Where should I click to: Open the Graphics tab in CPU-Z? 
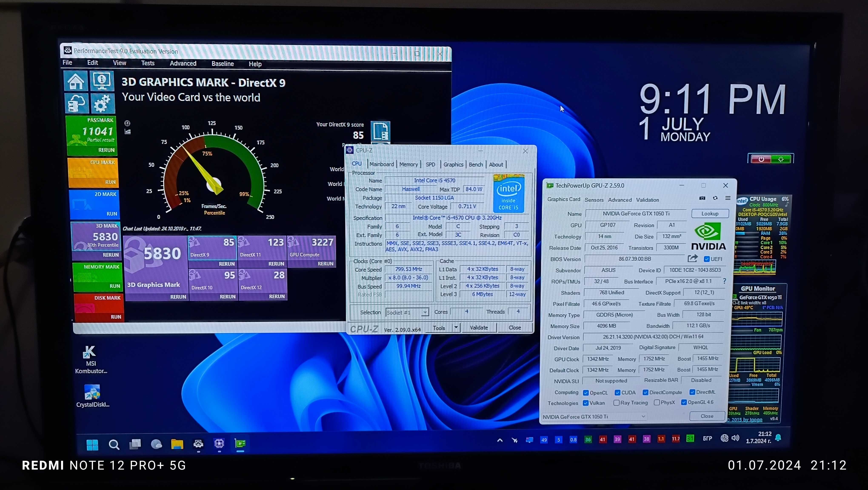pos(453,164)
